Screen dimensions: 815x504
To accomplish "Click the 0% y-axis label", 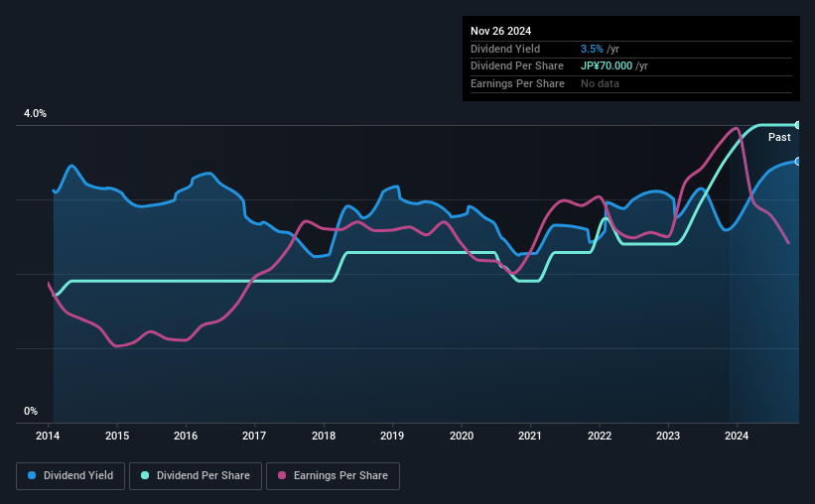I will tap(31, 411).
